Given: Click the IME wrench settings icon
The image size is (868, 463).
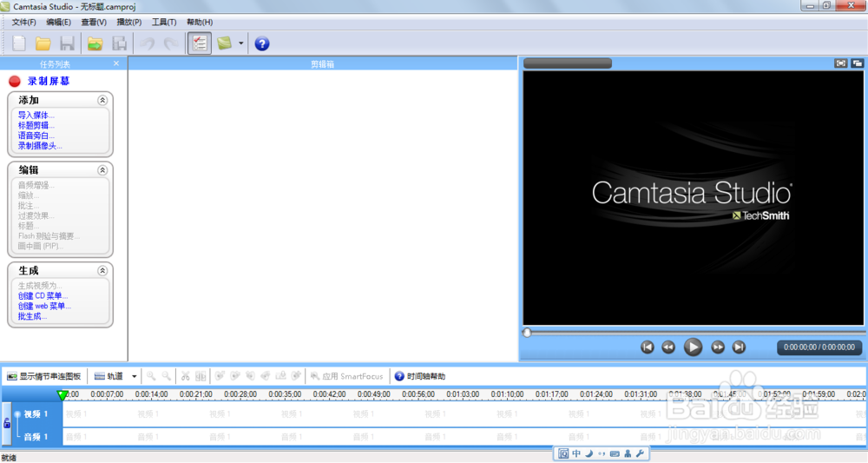Looking at the screenshot, I should click(x=641, y=453).
